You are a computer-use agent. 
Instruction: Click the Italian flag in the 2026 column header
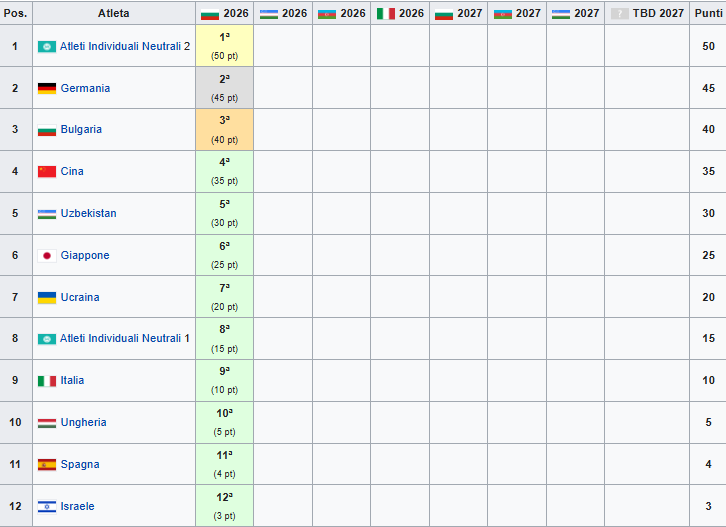386,14
